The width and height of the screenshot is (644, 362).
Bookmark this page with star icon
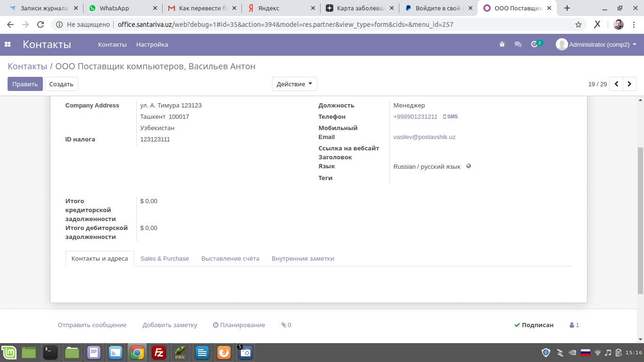[x=578, y=25]
